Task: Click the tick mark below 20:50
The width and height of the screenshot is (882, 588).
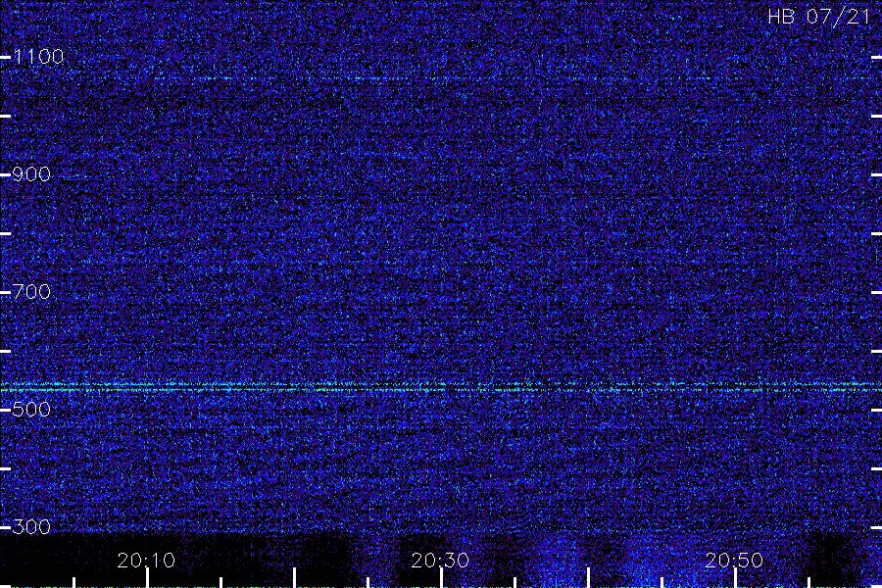Action: [735, 578]
